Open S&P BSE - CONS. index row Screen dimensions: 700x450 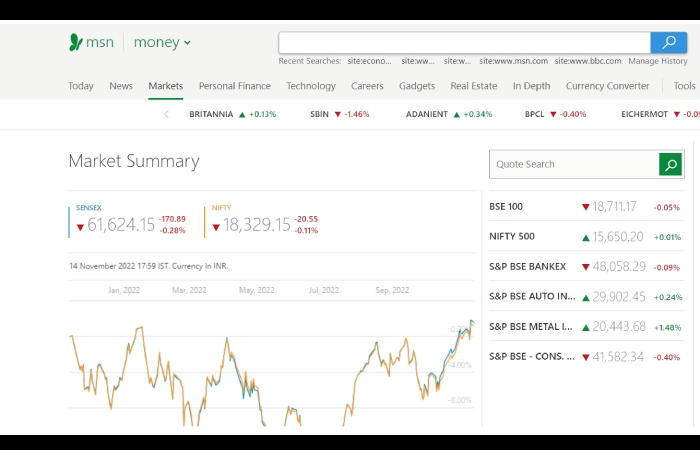(587, 357)
